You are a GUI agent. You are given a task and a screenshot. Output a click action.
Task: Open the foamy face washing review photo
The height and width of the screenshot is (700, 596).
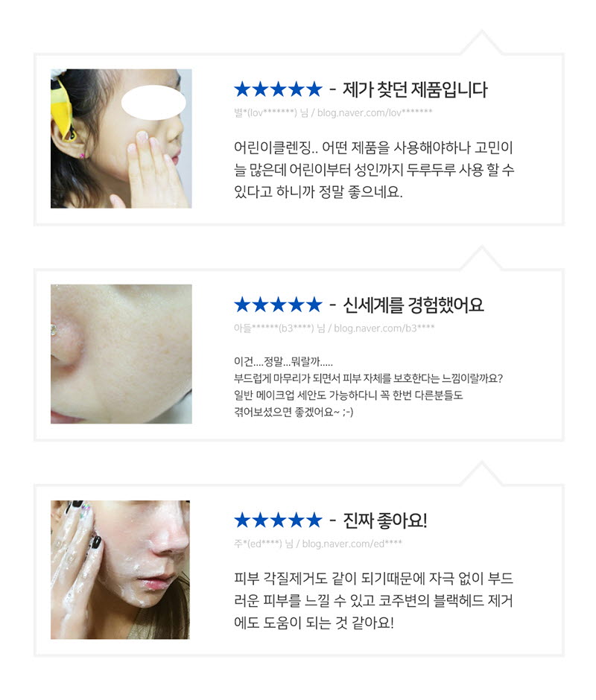point(120,570)
